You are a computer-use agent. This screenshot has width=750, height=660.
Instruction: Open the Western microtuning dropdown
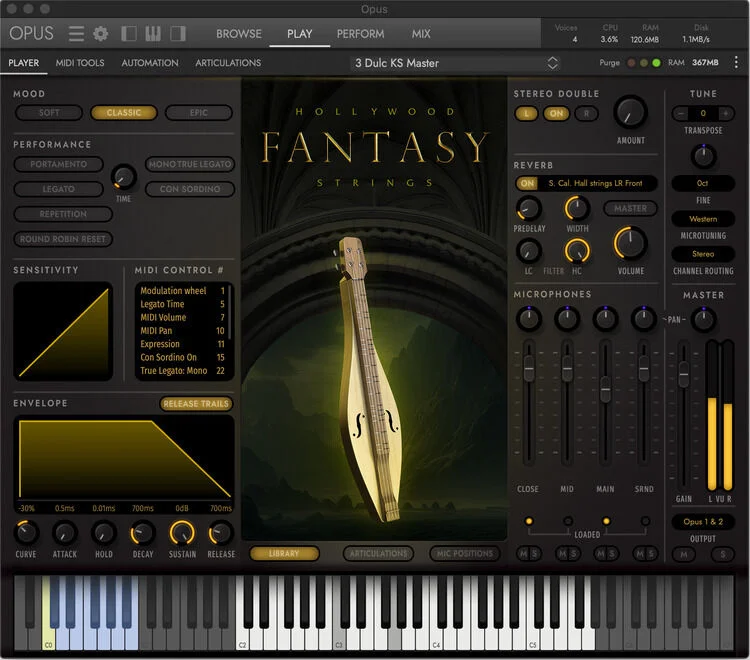click(703, 219)
